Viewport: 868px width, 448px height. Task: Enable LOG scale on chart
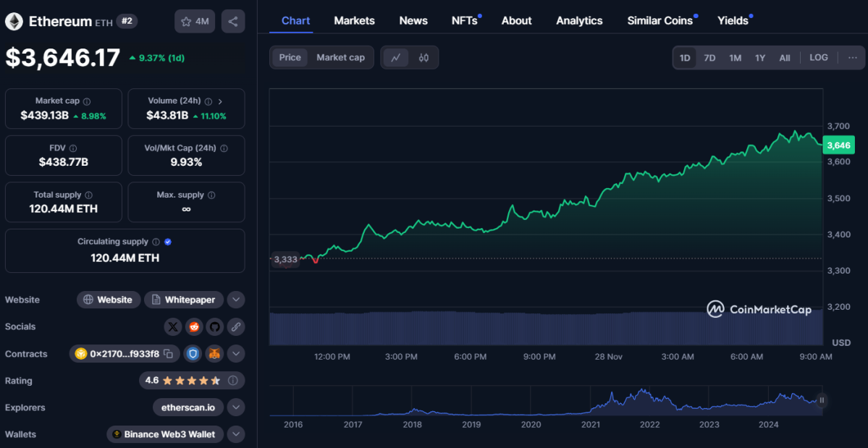coord(818,58)
